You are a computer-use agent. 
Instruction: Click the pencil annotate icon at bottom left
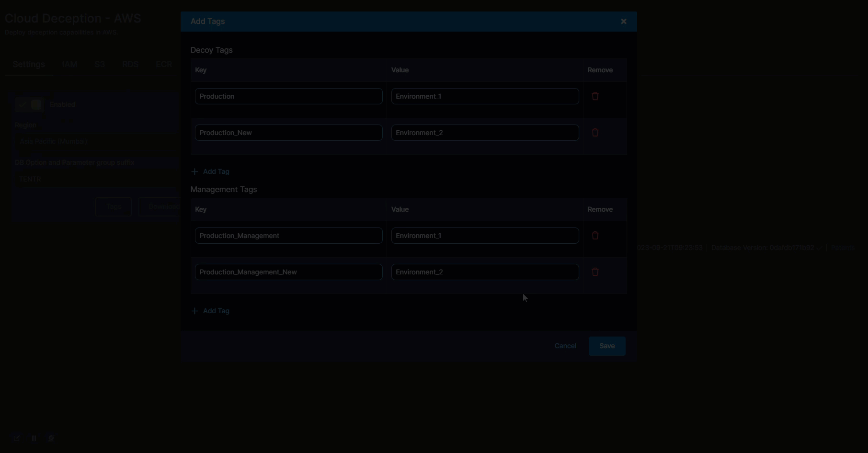coord(17,438)
